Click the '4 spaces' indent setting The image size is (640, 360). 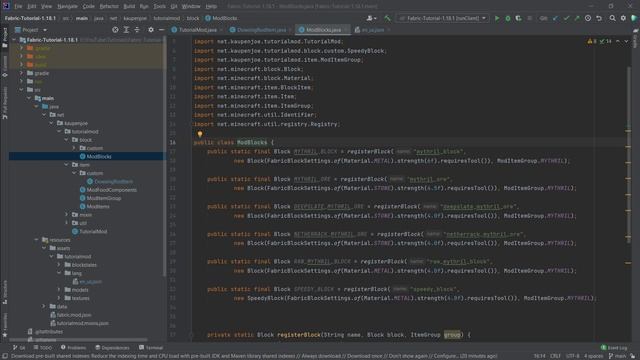[593, 356]
